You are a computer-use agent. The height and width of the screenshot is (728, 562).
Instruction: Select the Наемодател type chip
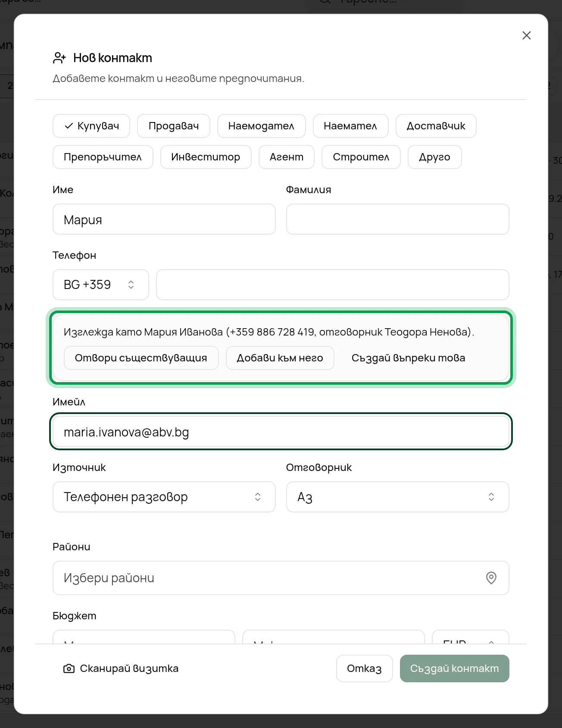(x=261, y=126)
